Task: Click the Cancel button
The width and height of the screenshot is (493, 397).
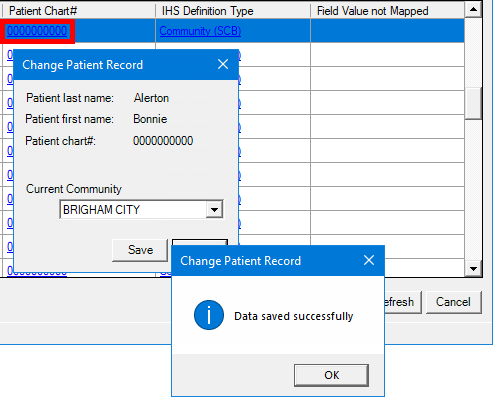Action: click(453, 302)
